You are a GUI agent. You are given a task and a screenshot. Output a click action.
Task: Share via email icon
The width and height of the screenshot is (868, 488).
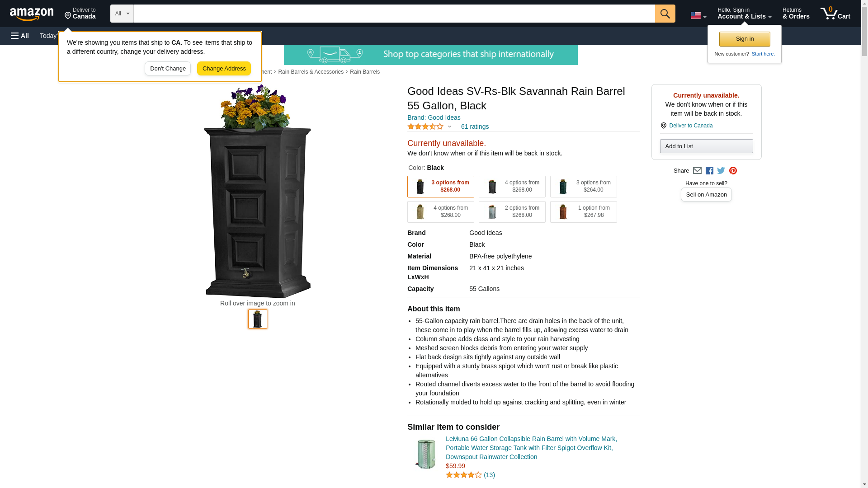point(697,171)
